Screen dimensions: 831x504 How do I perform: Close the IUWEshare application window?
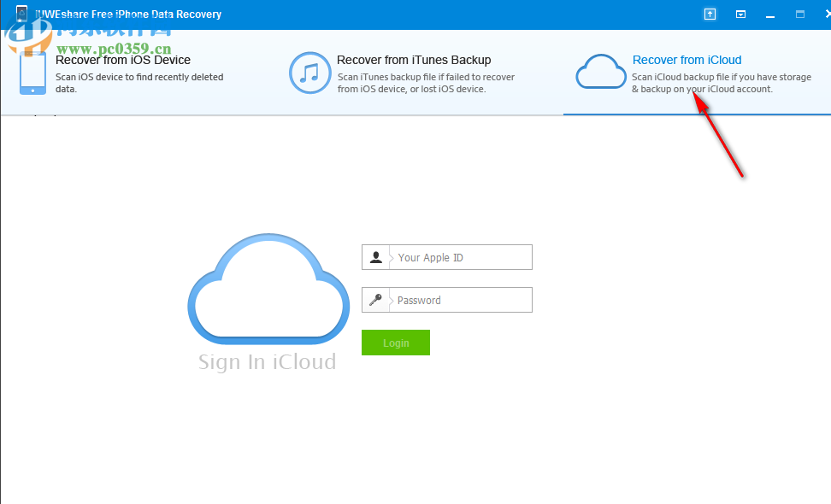point(826,14)
